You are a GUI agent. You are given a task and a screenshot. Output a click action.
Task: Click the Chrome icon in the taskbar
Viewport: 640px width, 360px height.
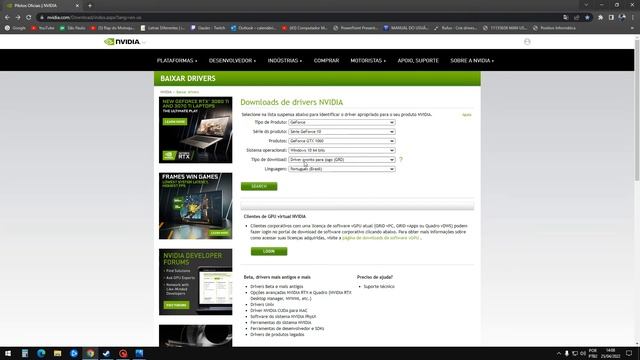[90, 353]
